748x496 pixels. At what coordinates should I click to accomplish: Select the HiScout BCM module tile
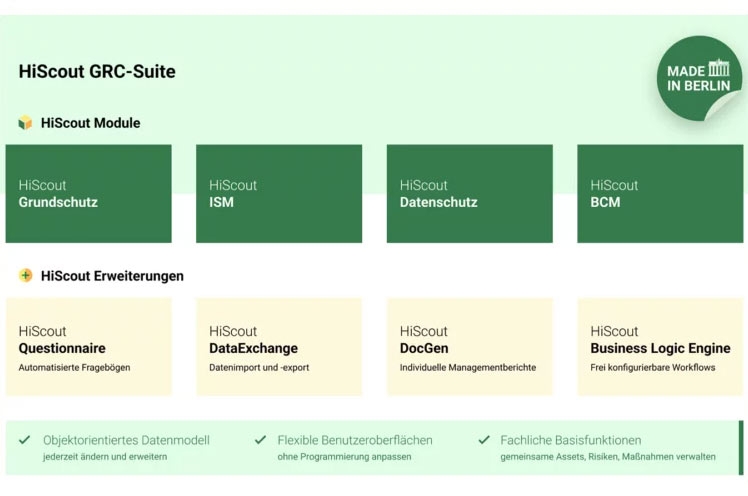[x=660, y=193]
